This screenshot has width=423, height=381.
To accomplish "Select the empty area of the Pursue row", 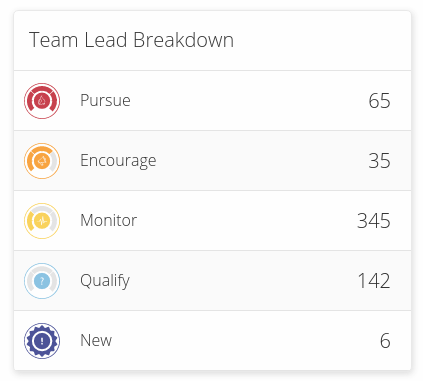I will click(247, 101).
